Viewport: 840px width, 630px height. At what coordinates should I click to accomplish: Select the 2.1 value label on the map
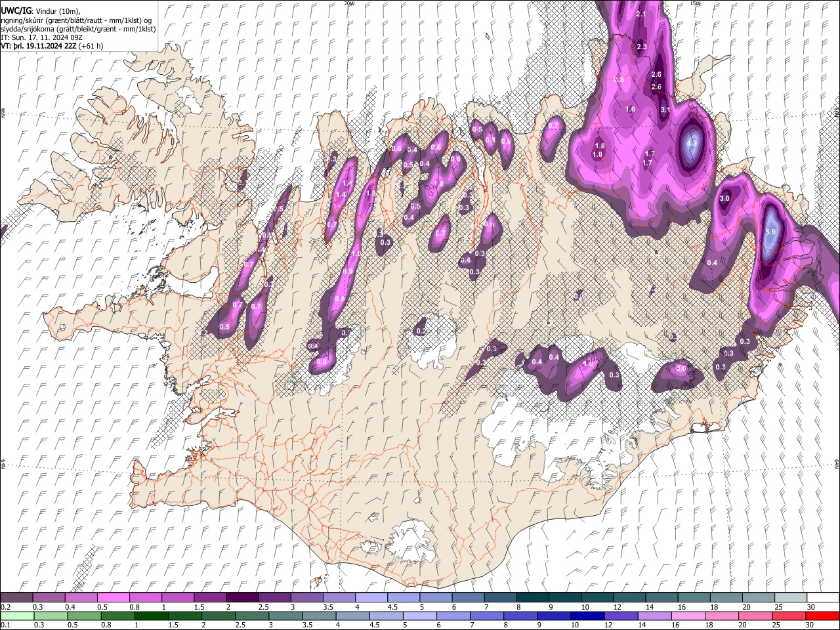point(641,14)
